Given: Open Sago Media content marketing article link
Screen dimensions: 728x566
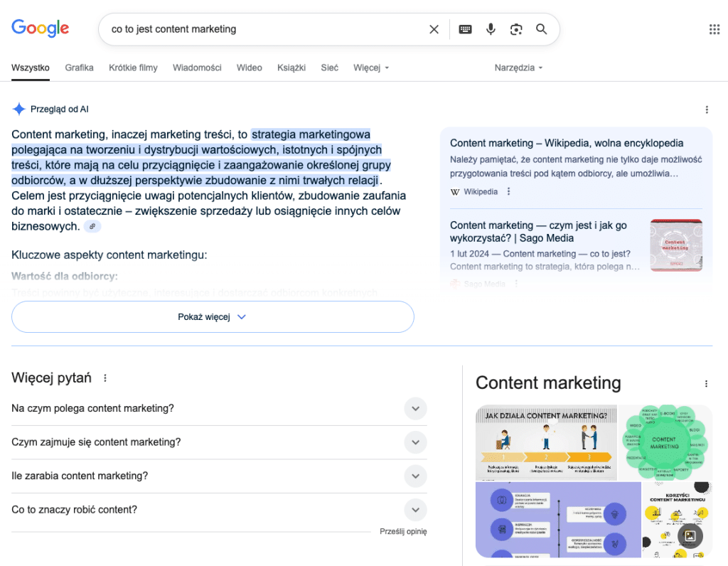Looking at the screenshot, I should pyautogui.click(x=539, y=232).
